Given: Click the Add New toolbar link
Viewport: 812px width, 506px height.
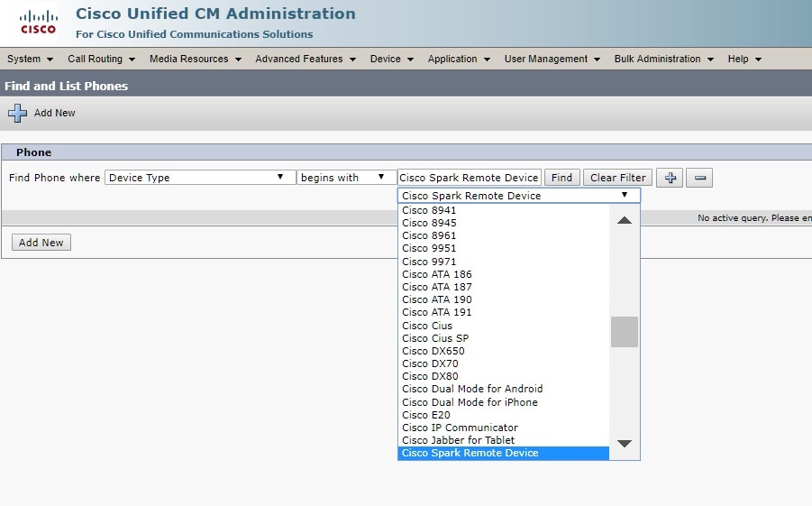Looking at the screenshot, I should (54, 113).
